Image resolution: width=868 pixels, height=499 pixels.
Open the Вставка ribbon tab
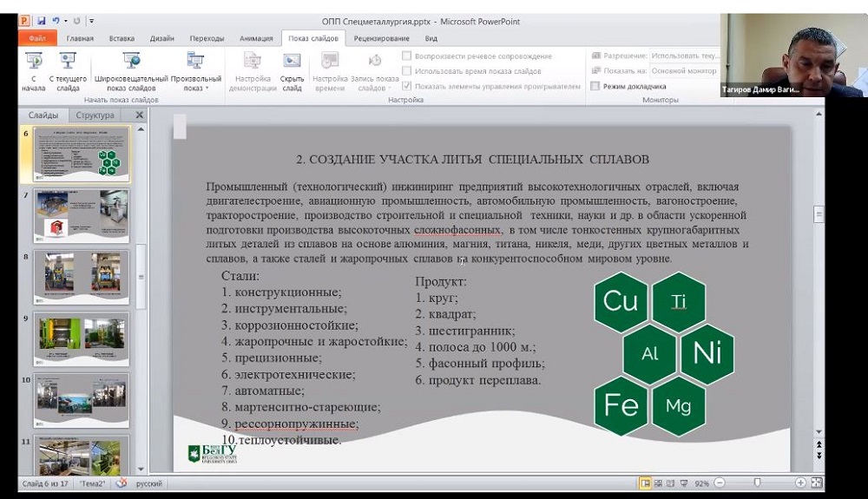point(122,38)
